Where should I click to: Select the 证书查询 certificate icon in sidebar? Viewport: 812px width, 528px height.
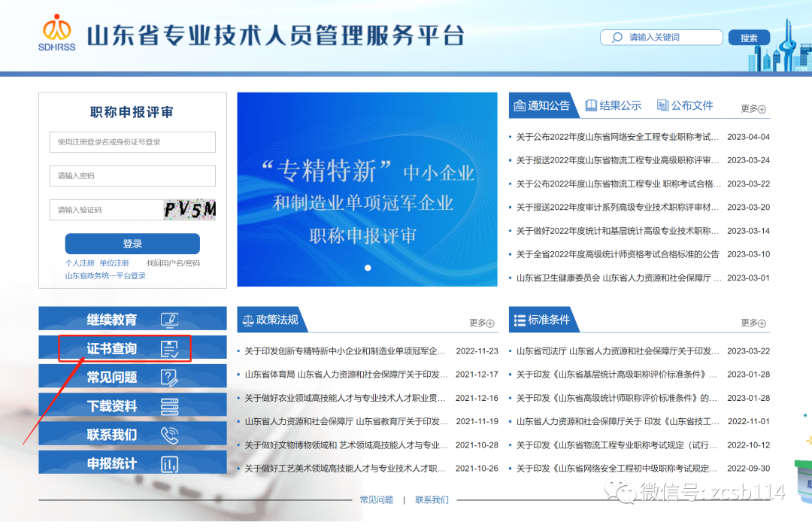(x=171, y=348)
